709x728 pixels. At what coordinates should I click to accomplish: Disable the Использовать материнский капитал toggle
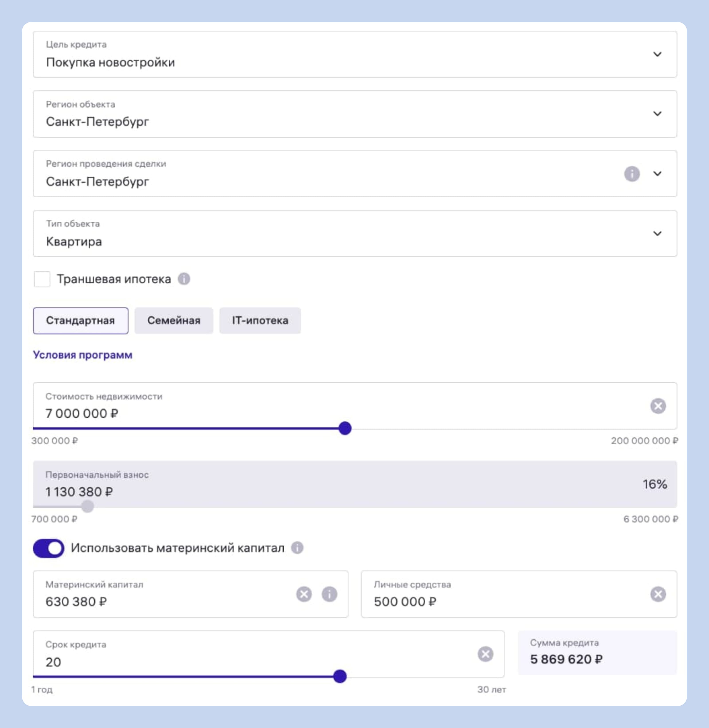tap(49, 548)
